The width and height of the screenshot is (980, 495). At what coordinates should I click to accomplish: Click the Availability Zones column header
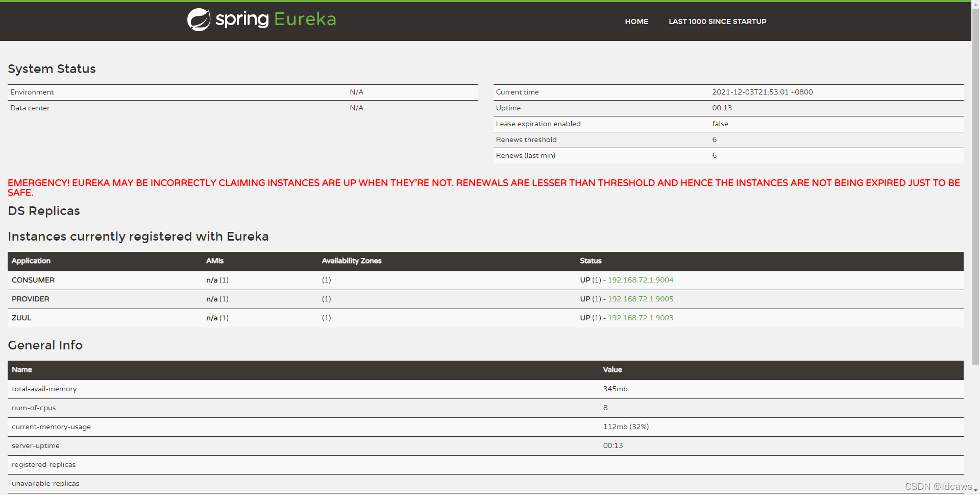click(352, 261)
